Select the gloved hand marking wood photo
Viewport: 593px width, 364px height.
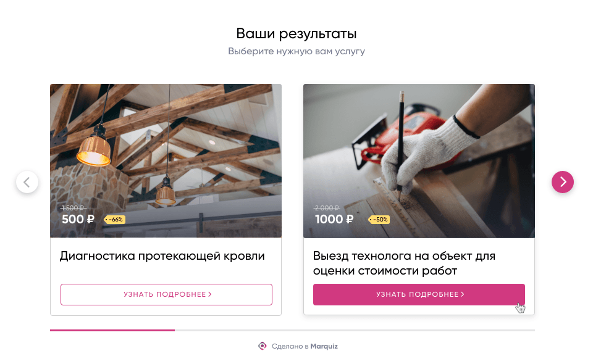click(x=419, y=161)
